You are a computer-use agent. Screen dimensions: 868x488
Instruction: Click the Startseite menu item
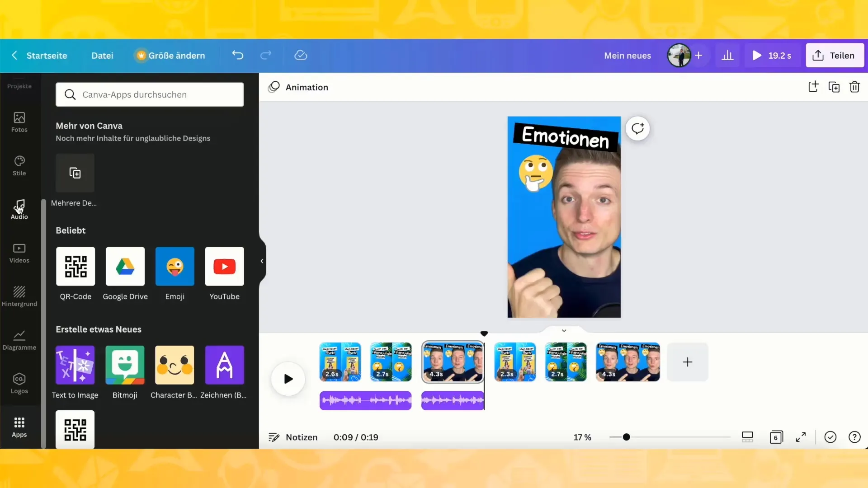click(47, 56)
